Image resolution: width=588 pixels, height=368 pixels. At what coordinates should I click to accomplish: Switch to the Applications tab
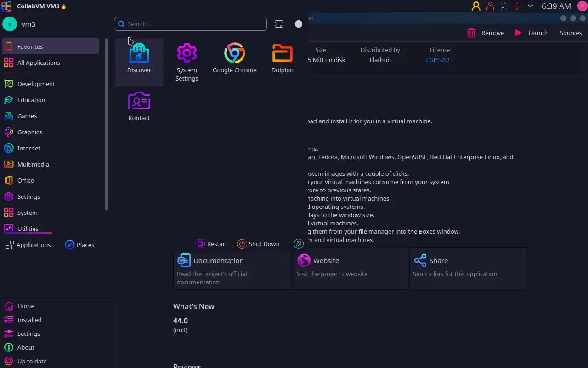(28, 245)
